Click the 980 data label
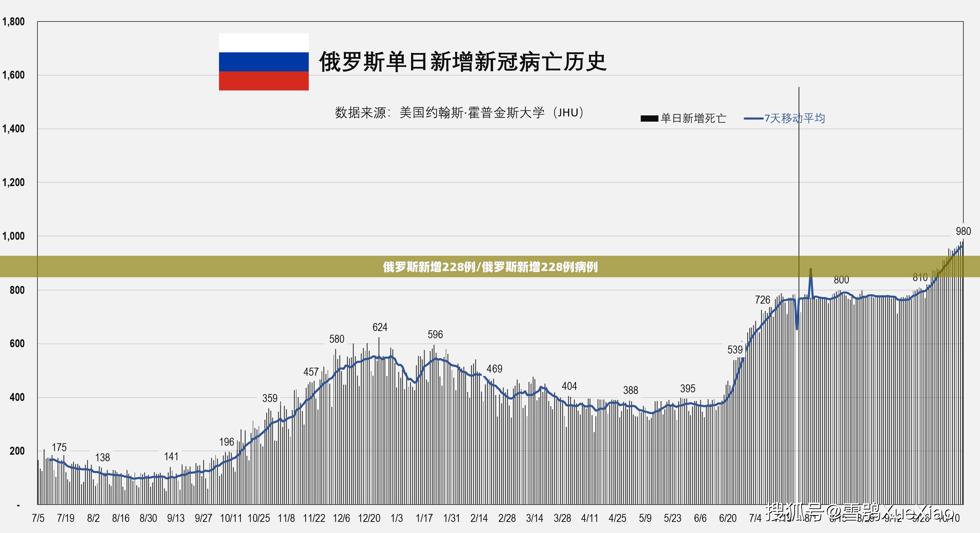The height and width of the screenshot is (533, 980). pyautogui.click(x=963, y=231)
